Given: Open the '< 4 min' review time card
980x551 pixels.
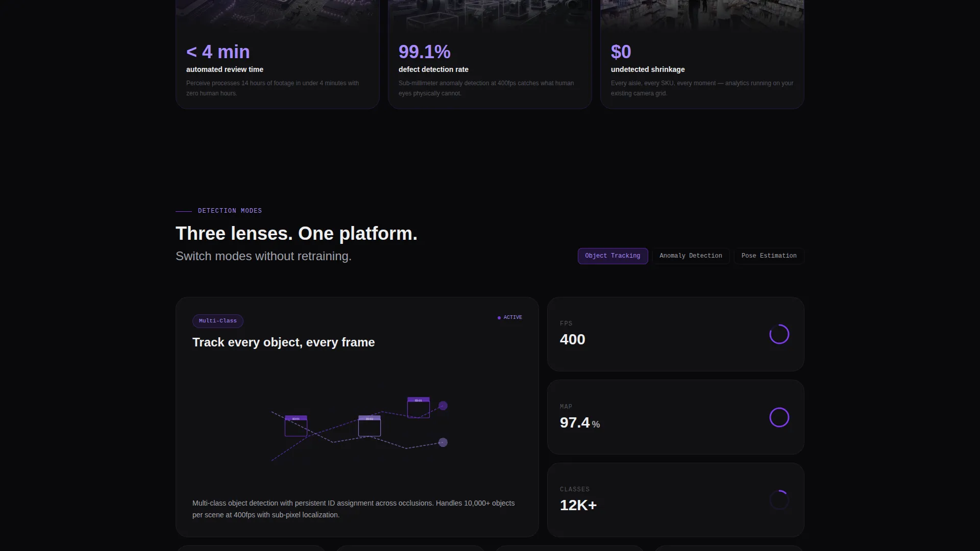Looking at the screenshot, I should click(278, 54).
